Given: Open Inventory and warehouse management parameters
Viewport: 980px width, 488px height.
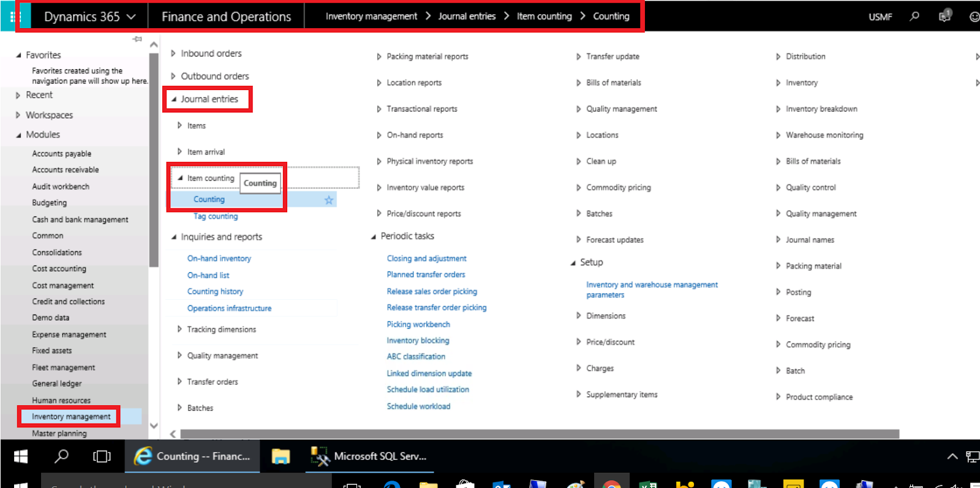Looking at the screenshot, I should pyautogui.click(x=652, y=290).
